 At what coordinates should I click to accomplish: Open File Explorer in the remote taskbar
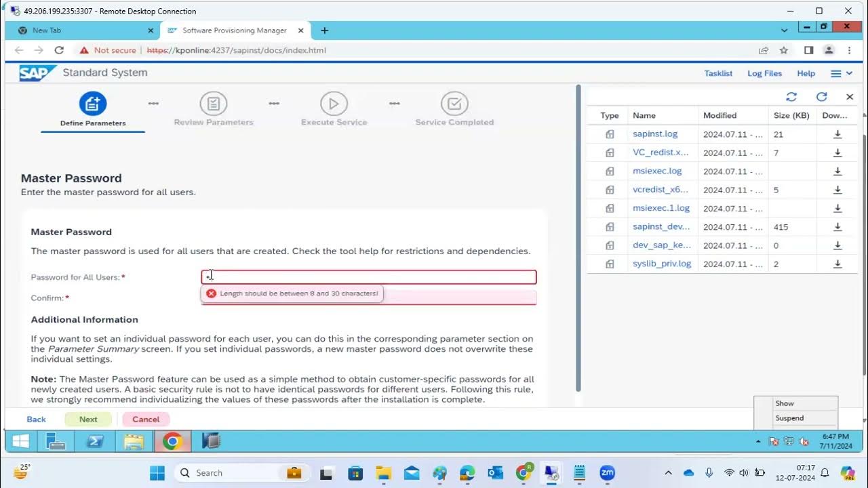[134, 442]
